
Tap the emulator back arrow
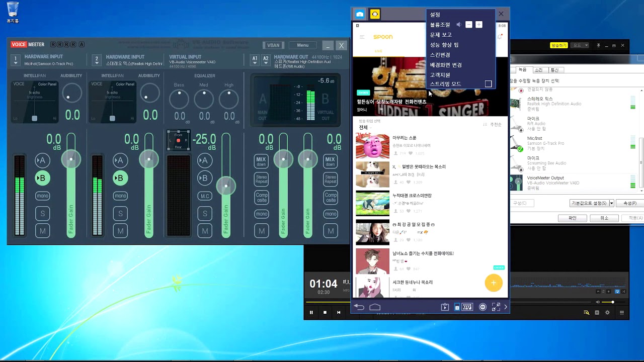pyautogui.click(x=359, y=307)
